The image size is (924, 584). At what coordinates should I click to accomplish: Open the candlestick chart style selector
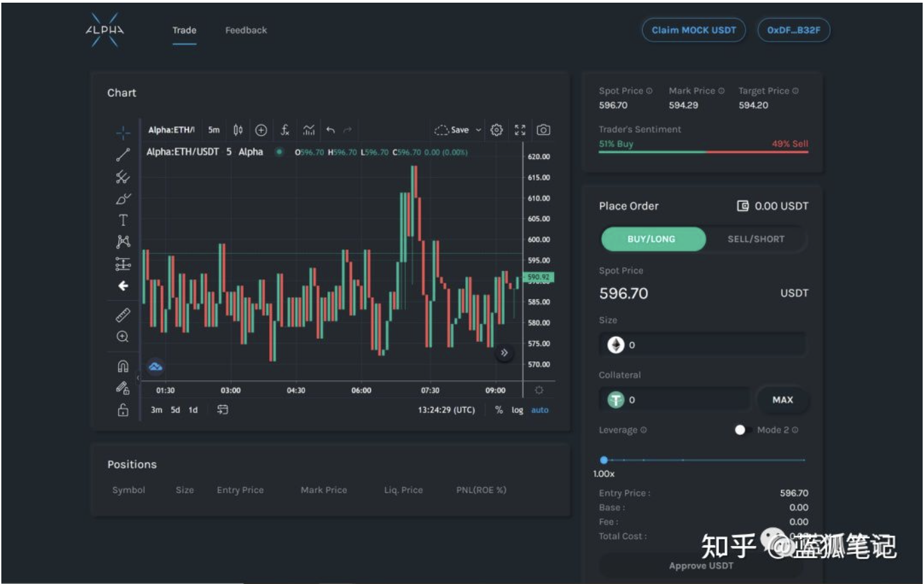[238, 130]
